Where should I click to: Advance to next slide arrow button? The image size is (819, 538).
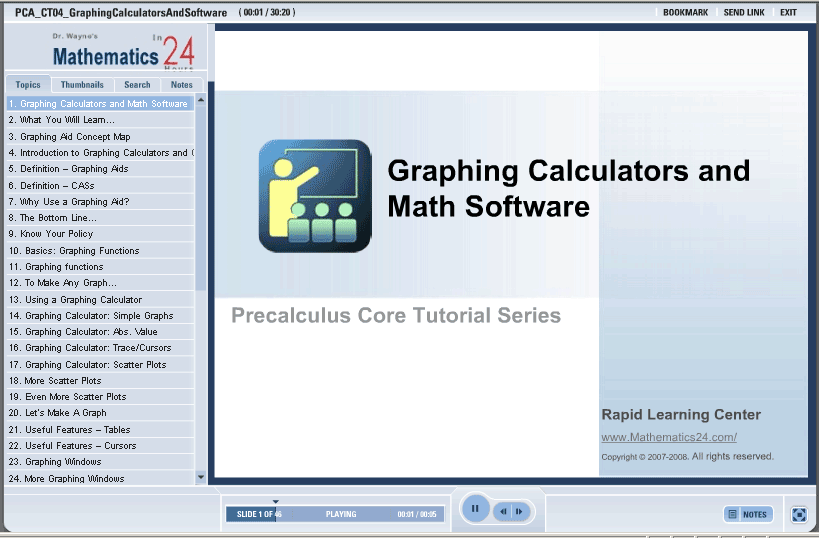pos(519,512)
